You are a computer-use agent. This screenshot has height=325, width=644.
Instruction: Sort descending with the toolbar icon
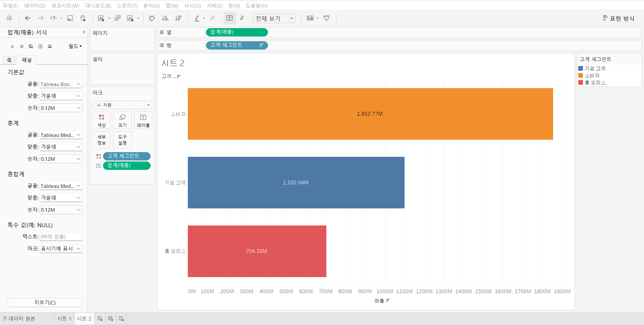pos(178,18)
